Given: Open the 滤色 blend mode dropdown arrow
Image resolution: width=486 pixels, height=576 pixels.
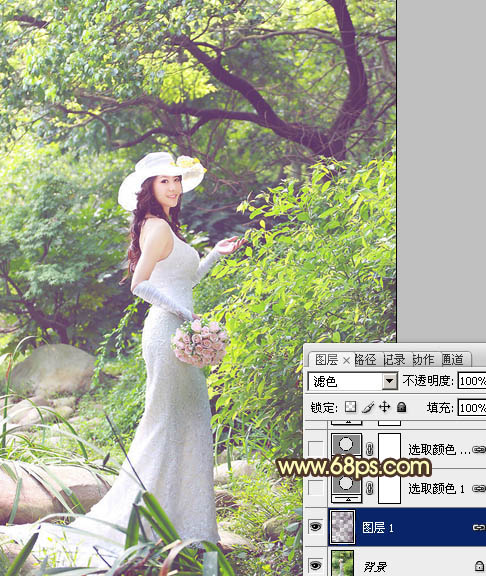Looking at the screenshot, I should coord(389,381).
